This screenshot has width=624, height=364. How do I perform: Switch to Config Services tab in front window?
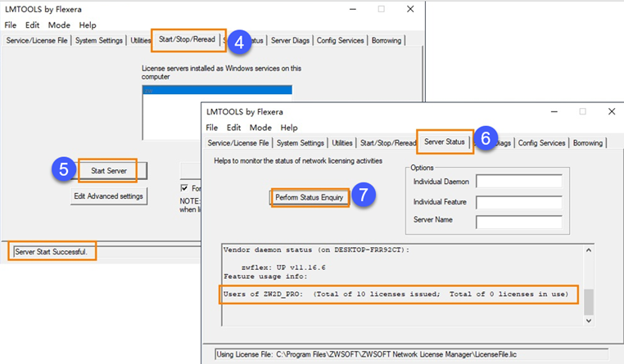click(x=541, y=143)
